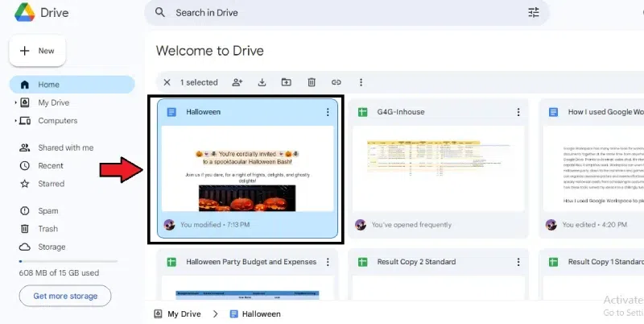
Task: Clear selection with the X icon
Action: coord(167,82)
